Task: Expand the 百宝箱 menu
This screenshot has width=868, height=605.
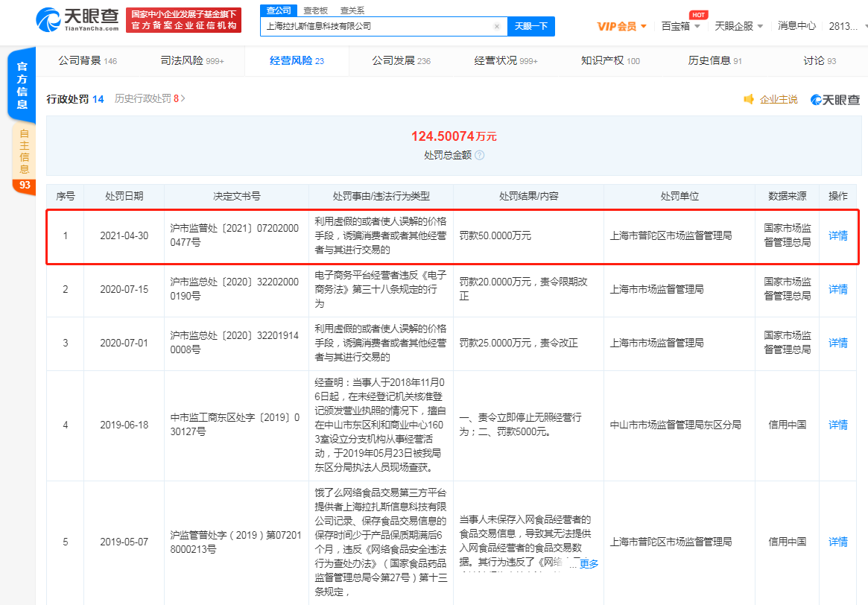Action: pyautogui.click(x=680, y=26)
